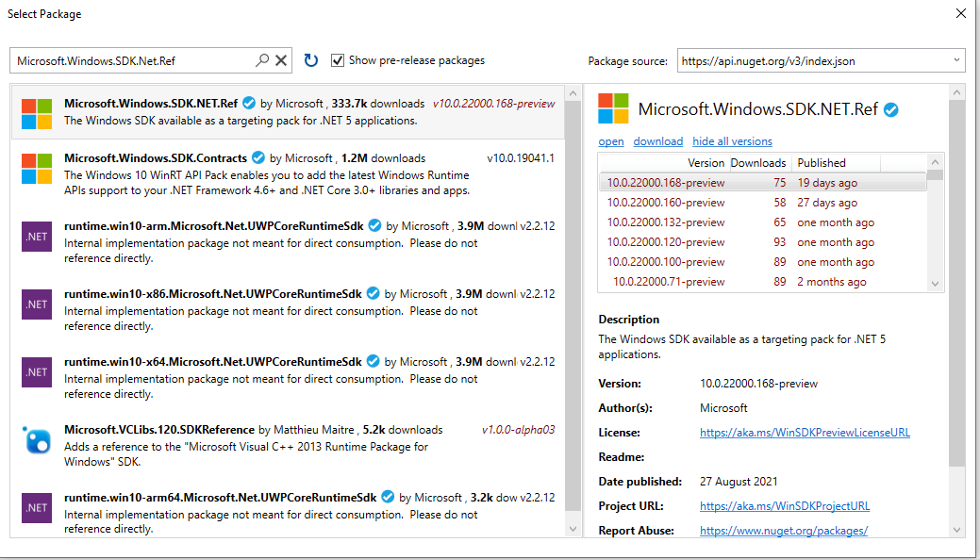Screen dimensions: 980x559
Task: Click version label v10.0.19041.1
Action: point(521,158)
